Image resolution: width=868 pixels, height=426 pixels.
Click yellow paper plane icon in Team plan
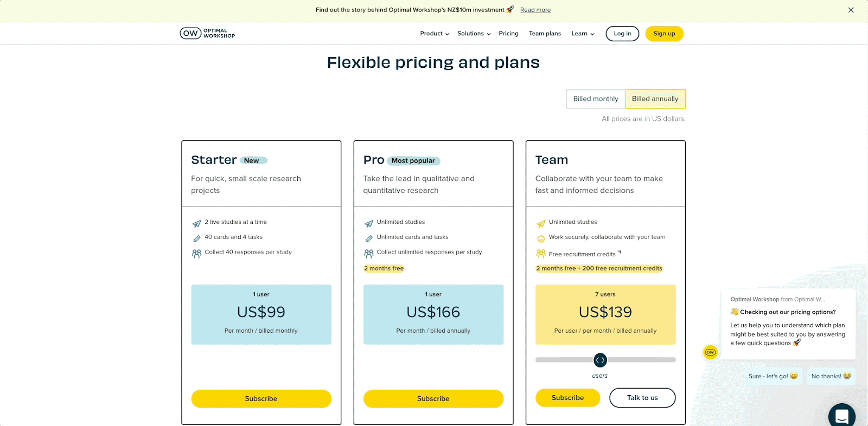[x=541, y=223]
